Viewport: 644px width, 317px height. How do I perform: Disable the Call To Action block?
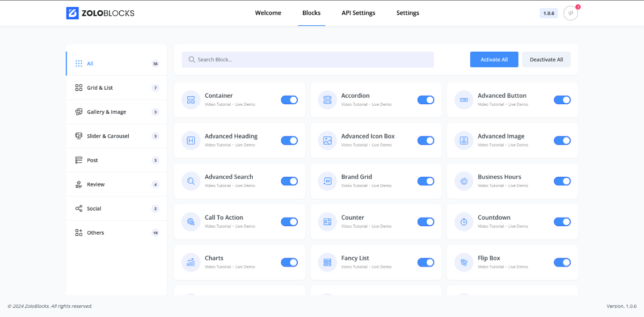pyautogui.click(x=289, y=222)
